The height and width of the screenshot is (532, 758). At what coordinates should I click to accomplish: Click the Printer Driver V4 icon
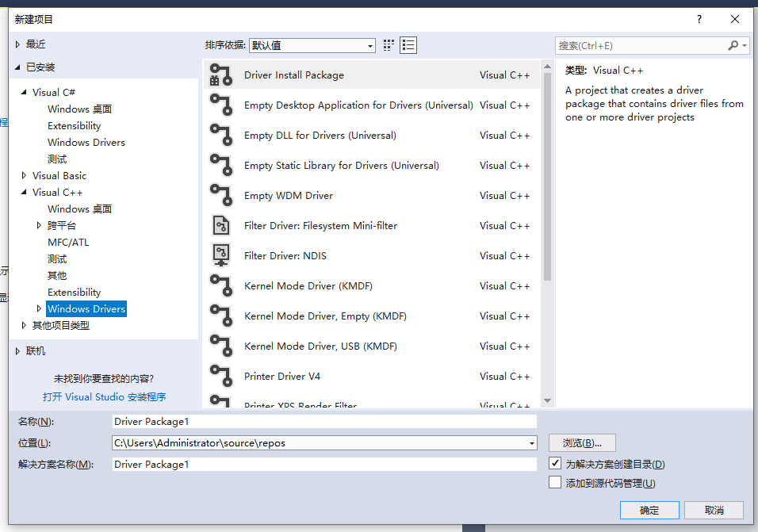point(221,376)
